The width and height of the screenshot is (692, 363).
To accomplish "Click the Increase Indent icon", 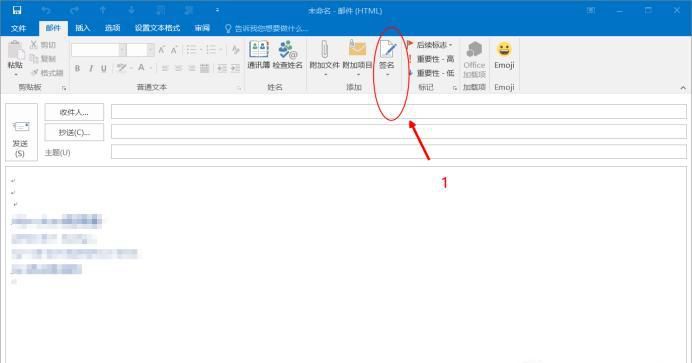I will [235, 68].
